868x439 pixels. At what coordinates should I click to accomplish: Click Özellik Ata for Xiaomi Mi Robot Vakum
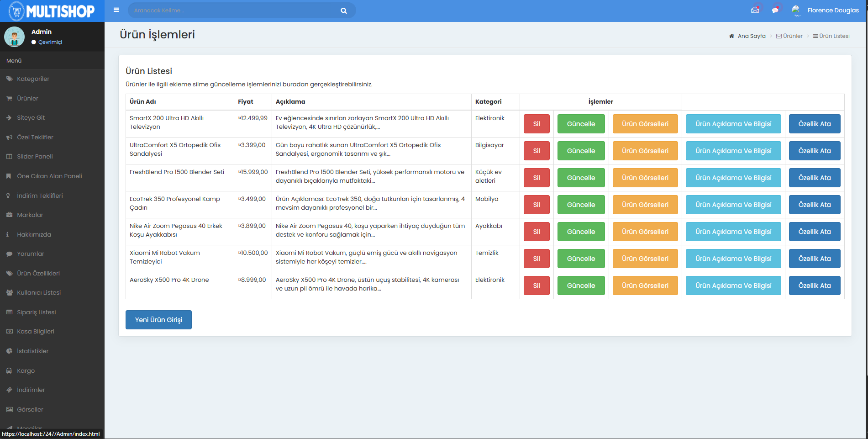click(x=814, y=259)
